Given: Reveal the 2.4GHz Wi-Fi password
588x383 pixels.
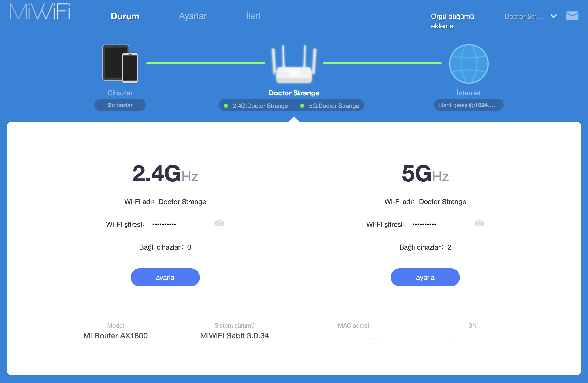Looking at the screenshot, I should point(219,224).
